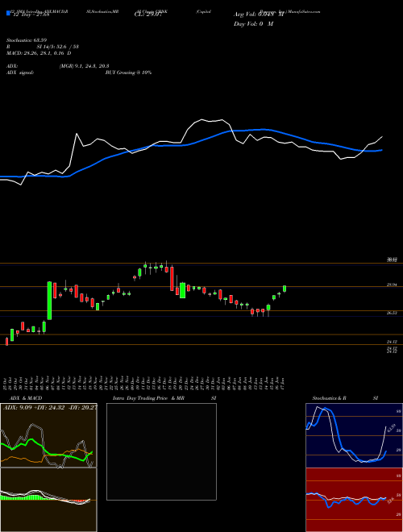Click the '12 Day = 27.68' SMA label
The width and height of the screenshot is (403, 532).
coord(30,15)
